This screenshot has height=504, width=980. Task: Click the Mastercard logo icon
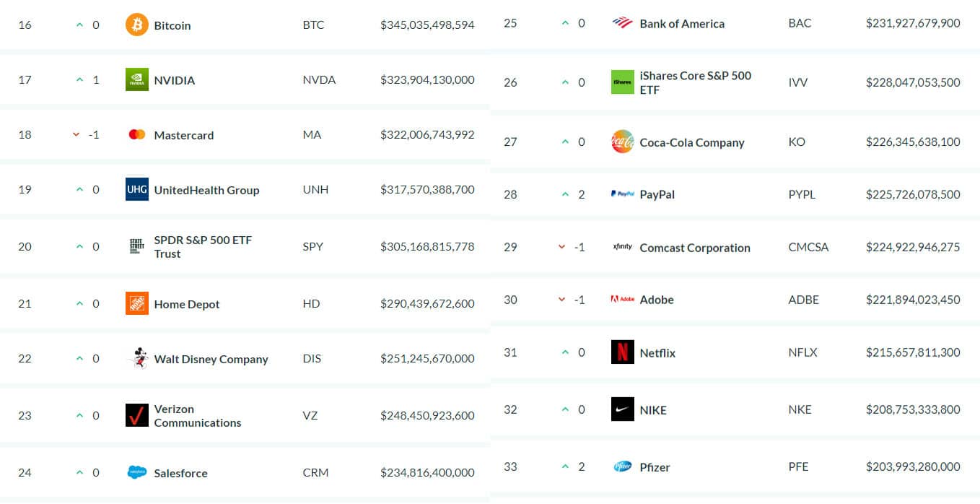(x=136, y=134)
